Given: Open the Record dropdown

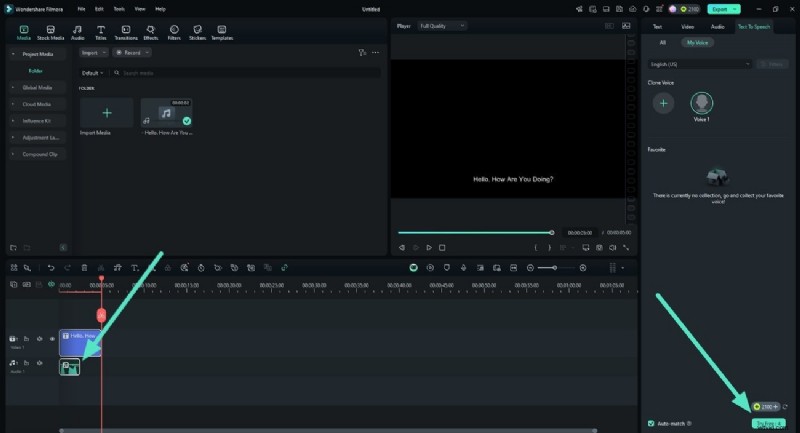Looking at the screenshot, I should pos(132,53).
